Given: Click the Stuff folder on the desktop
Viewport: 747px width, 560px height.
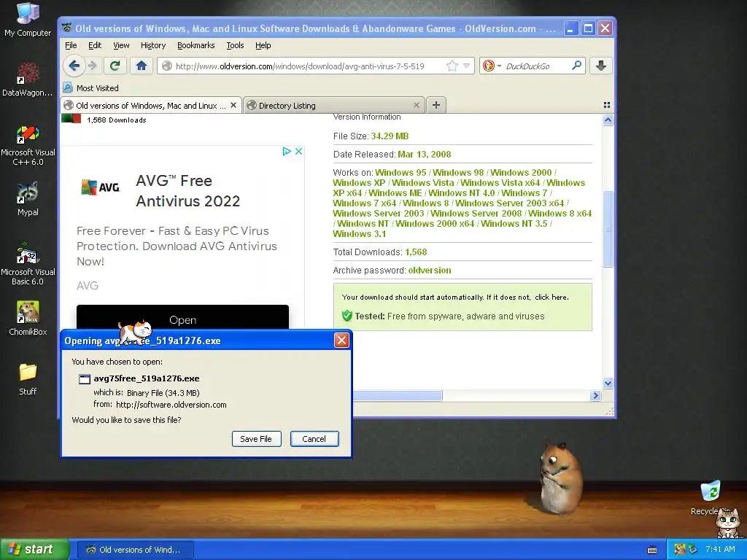Looking at the screenshot, I should click(28, 379).
